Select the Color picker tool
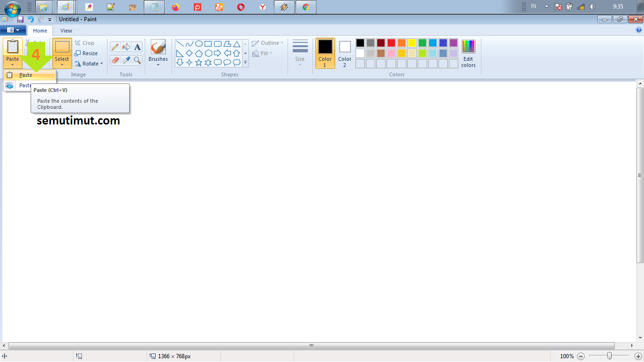 pyautogui.click(x=126, y=60)
